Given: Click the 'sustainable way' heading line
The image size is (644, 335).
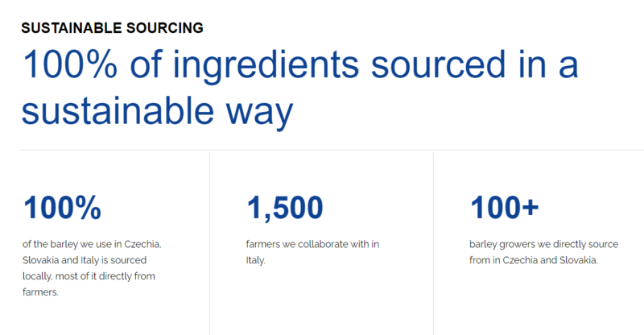Looking at the screenshot, I should coord(157,111).
